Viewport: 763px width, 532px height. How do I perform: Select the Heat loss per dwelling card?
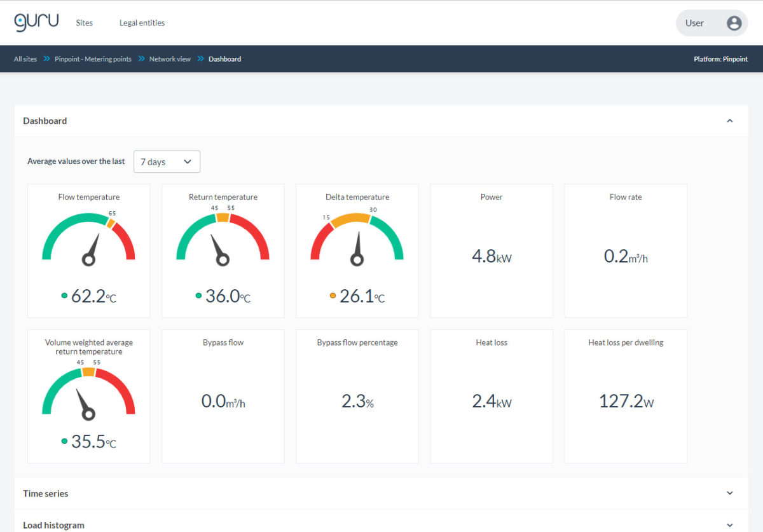[626, 396]
